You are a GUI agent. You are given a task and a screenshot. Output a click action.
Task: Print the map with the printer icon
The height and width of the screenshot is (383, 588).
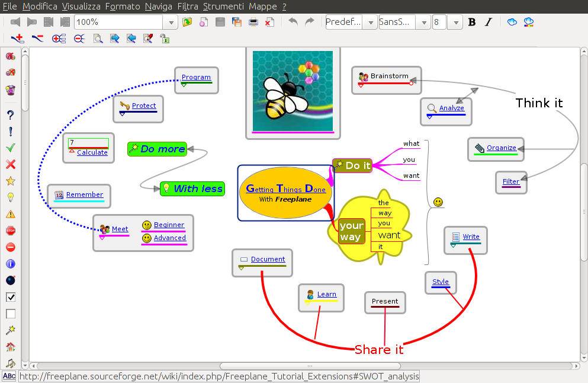(x=253, y=22)
